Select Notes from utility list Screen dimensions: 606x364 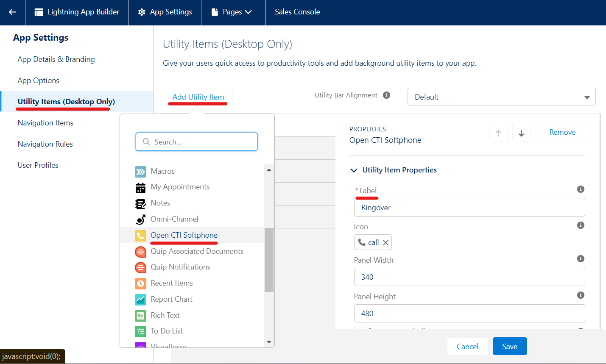pos(161,203)
